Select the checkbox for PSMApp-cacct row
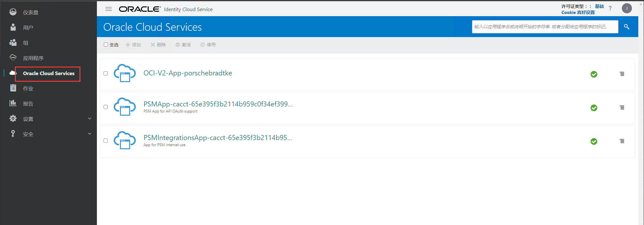Image resolution: width=644 pixels, height=225 pixels. pyautogui.click(x=106, y=107)
